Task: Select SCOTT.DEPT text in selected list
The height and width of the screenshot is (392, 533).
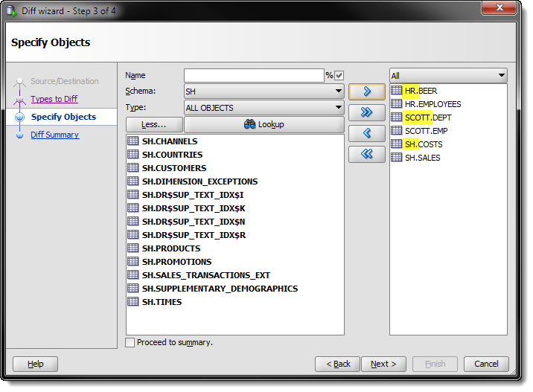Action: [428, 118]
